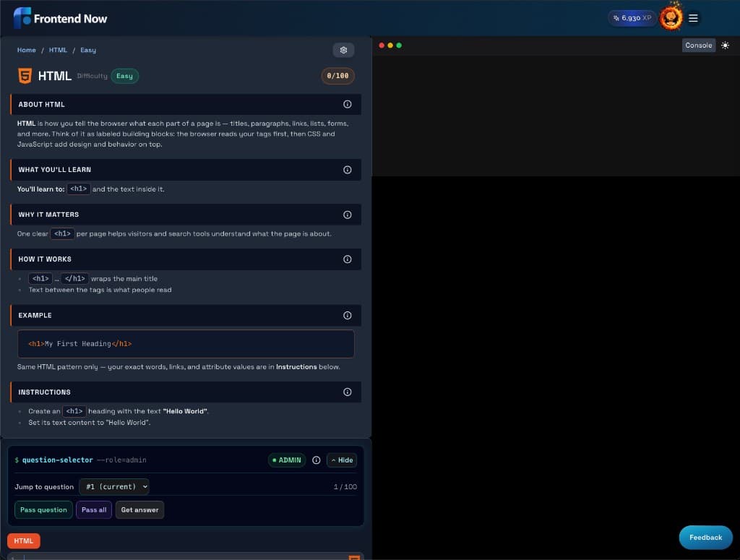Click the Pass question button

tap(43, 510)
